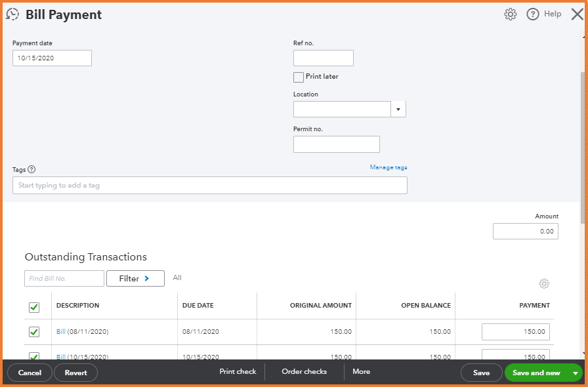
Task: Expand the Filter options
Action: click(135, 279)
